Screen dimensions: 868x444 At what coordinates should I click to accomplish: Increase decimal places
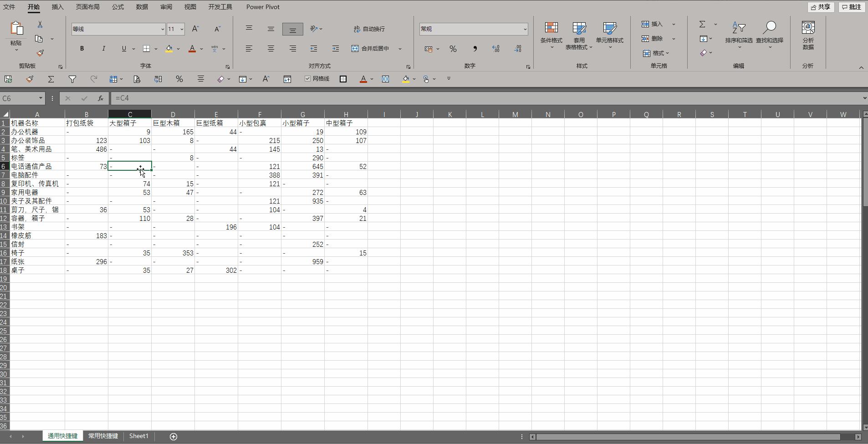pyautogui.click(x=496, y=49)
